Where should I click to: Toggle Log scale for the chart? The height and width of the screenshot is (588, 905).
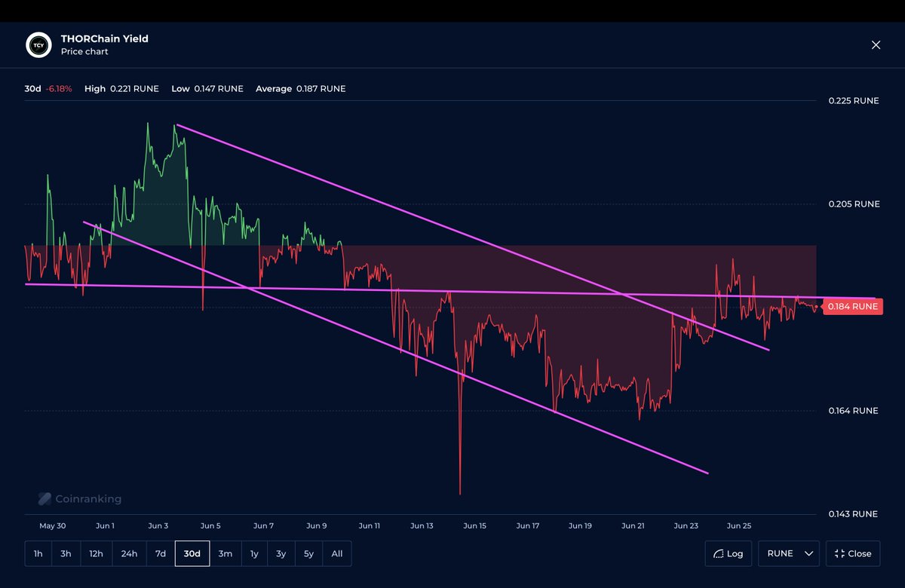point(729,553)
